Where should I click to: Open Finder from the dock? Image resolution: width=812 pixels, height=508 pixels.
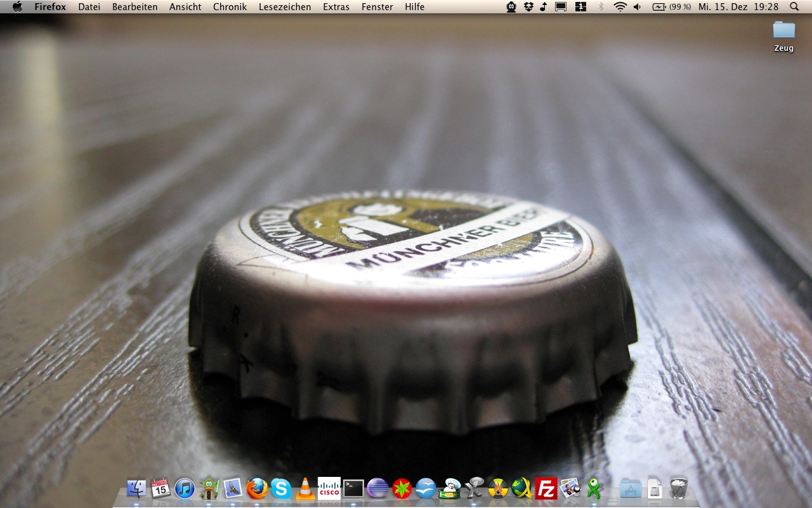coord(136,488)
